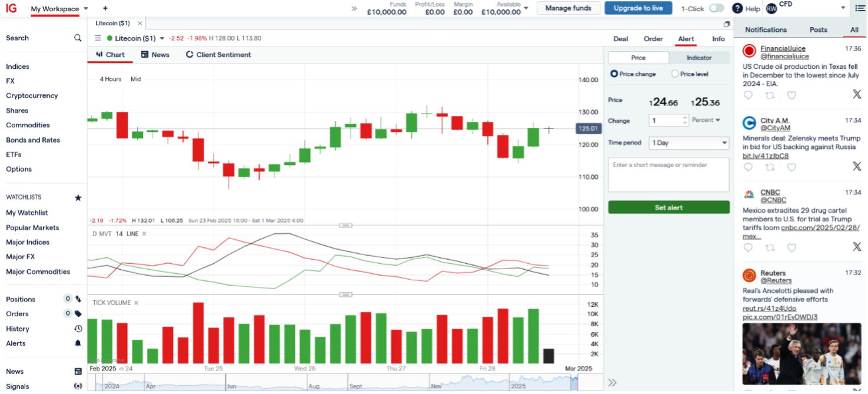
Task: Open the Percent unit dropdown
Action: click(x=706, y=120)
